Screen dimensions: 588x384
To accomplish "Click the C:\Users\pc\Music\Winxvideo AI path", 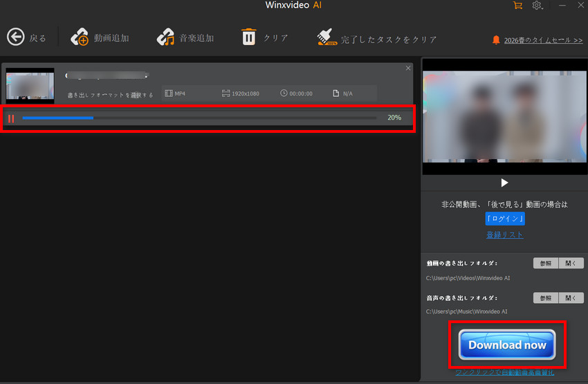I will tap(466, 311).
